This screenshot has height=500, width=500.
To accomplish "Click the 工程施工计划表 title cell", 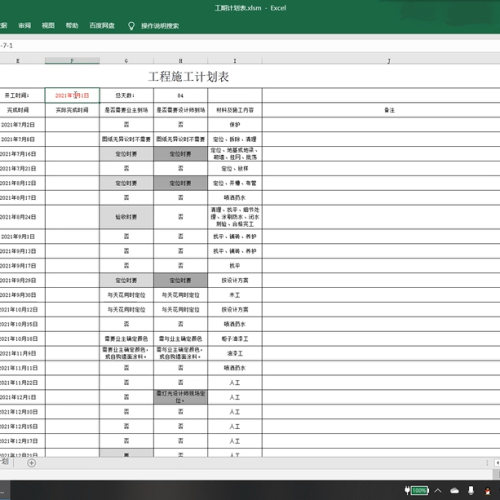I will [x=189, y=77].
